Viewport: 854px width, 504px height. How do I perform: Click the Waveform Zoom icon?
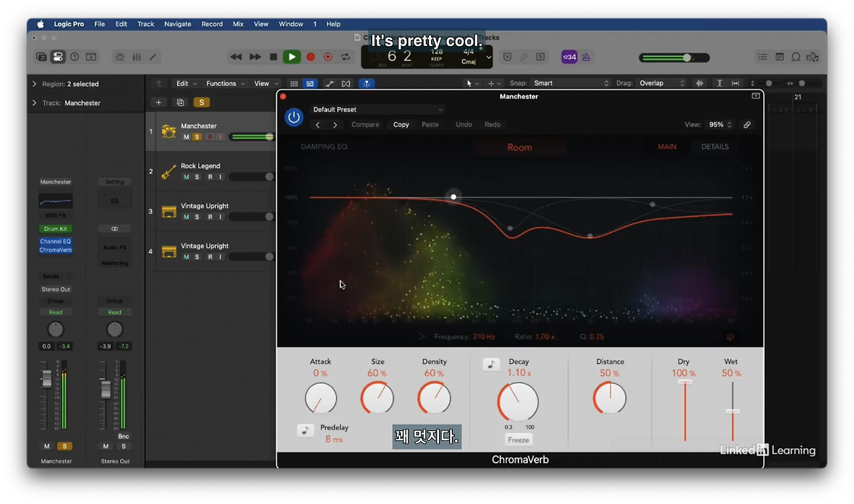pyautogui.click(x=699, y=83)
